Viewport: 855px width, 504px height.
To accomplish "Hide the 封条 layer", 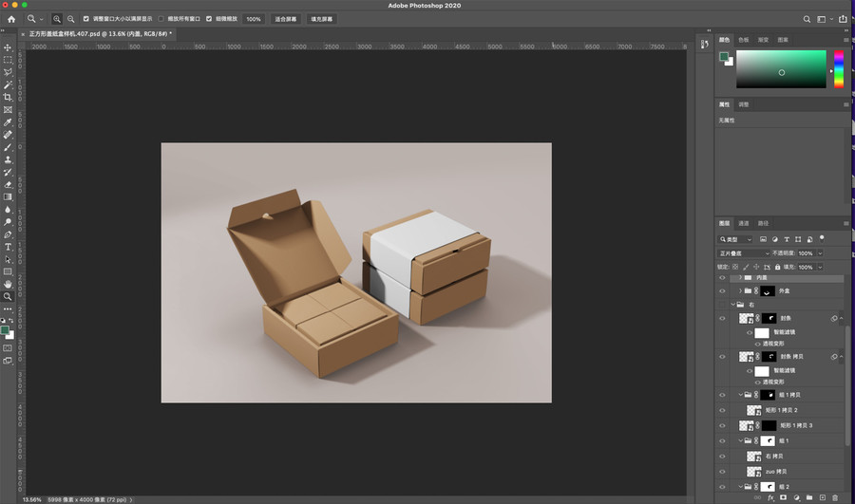I will point(723,318).
